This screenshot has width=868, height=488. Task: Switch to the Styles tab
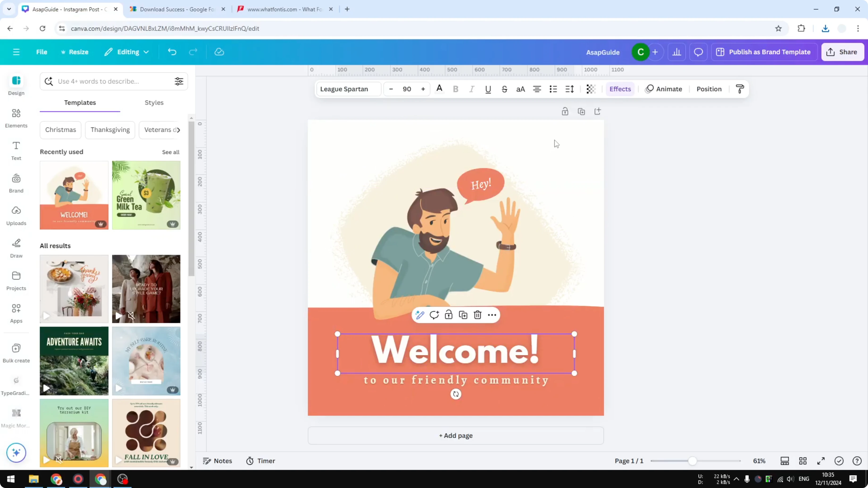(154, 103)
